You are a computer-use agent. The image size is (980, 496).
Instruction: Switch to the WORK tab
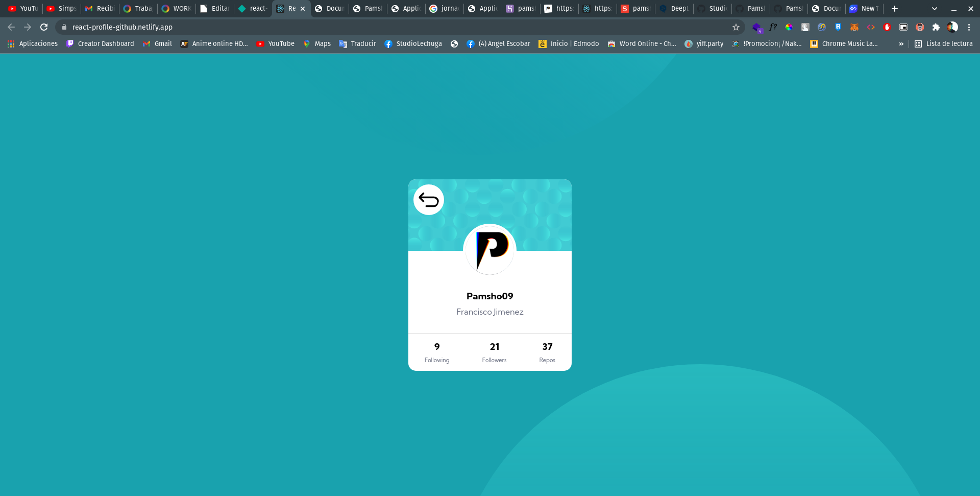(x=177, y=9)
